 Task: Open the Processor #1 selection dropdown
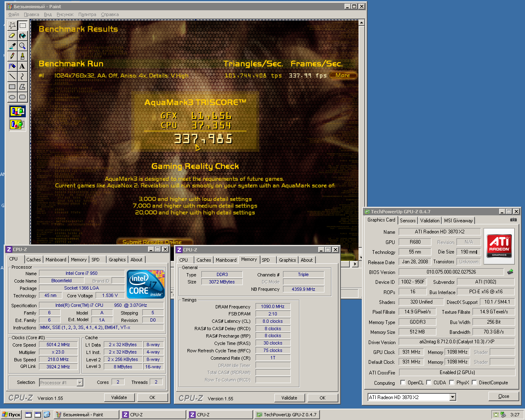click(80, 383)
